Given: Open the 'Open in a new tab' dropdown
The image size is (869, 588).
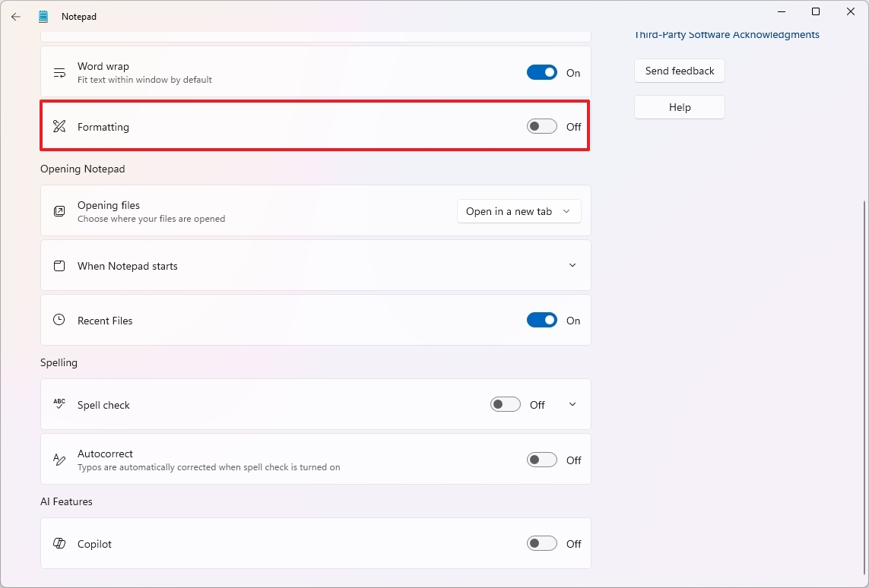Looking at the screenshot, I should pyautogui.click(x=519, y=211).
